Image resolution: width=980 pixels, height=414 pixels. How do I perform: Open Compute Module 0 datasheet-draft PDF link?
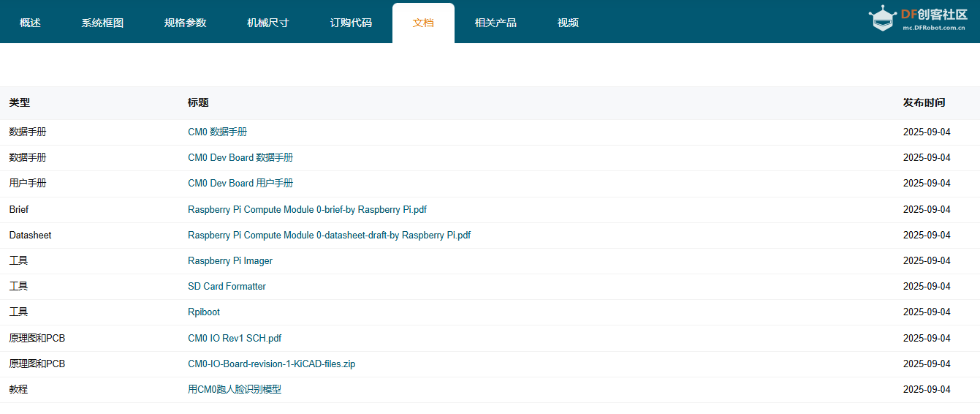click(x=329, y=236)
